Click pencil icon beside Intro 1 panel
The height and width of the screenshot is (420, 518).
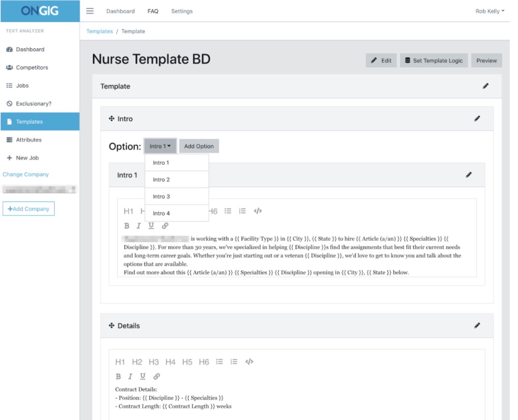(468, 175)
